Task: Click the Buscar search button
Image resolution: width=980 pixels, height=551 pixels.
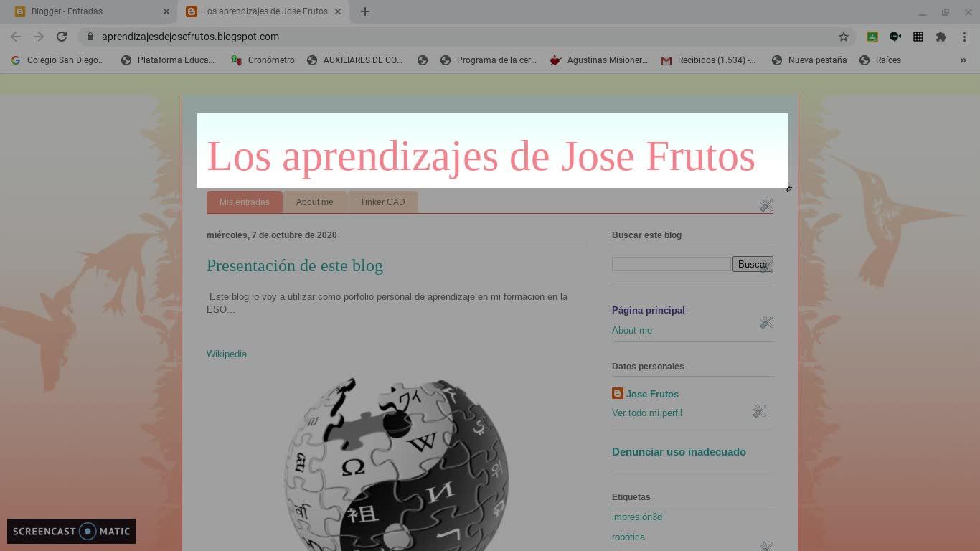Action: pyautogui.click(x=752, y=264)
